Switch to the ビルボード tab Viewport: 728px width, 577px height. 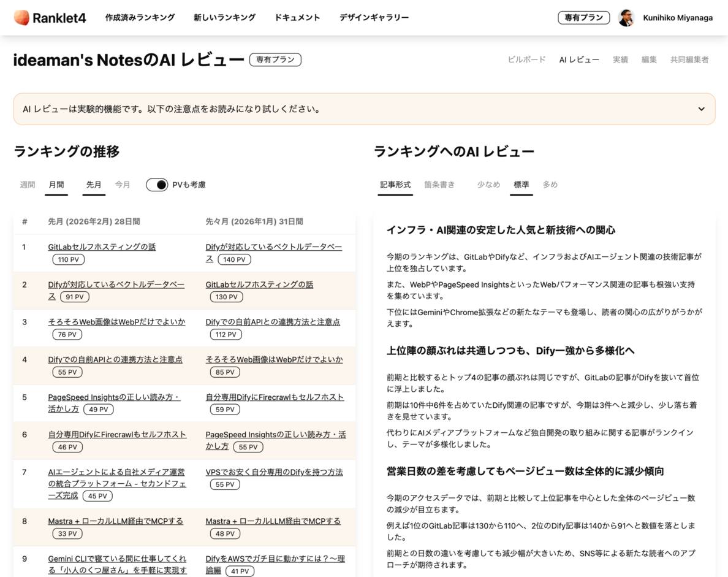tap(526, 59)
